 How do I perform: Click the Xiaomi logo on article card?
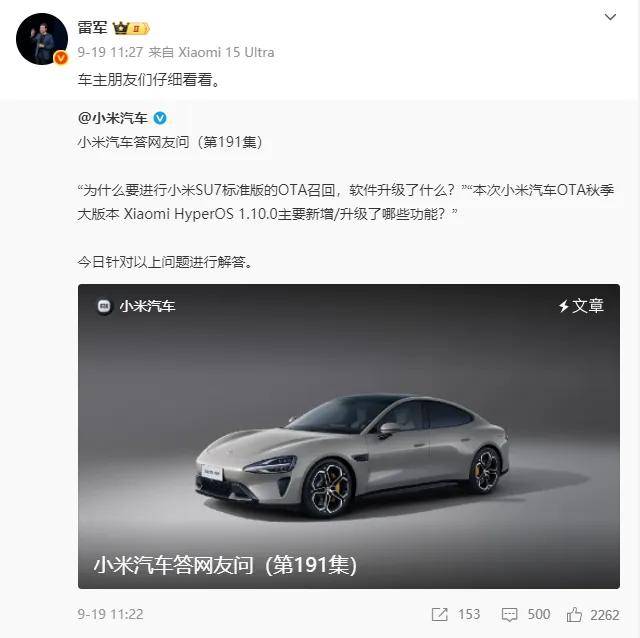[104, 306]
